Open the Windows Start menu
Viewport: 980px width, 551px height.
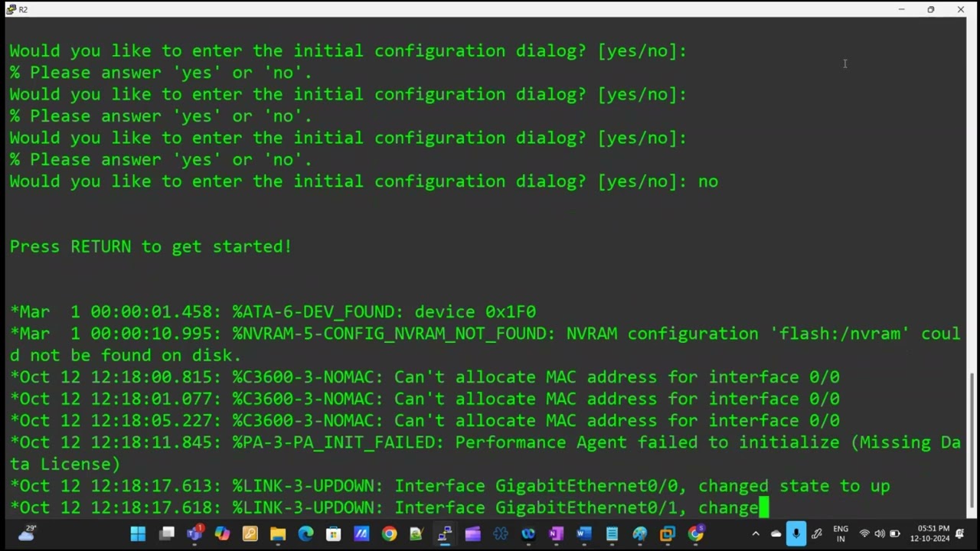[x=138, y=534]
